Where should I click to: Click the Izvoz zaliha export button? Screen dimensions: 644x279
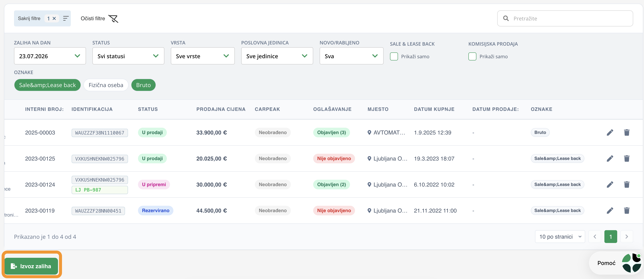point(31,266)
